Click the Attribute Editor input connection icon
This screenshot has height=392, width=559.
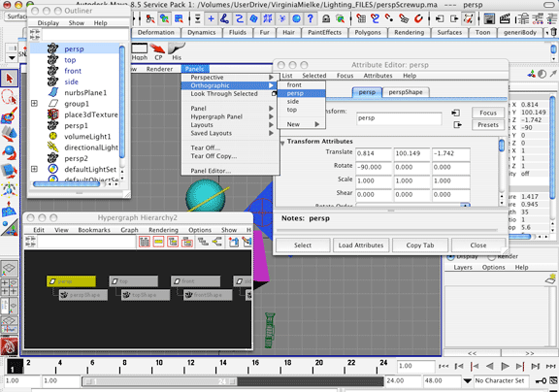[455, 113]
